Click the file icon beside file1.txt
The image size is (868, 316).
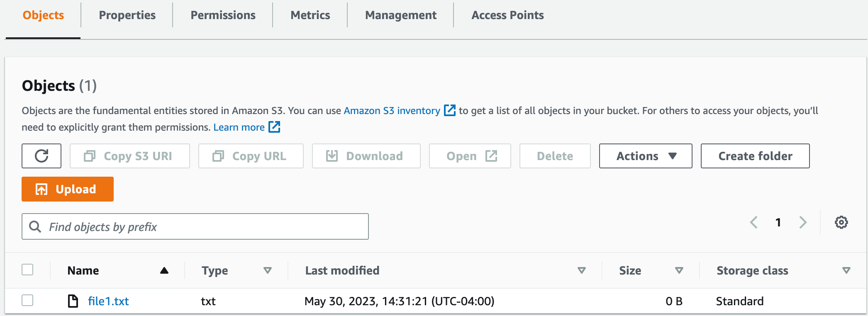pos(73,301)
